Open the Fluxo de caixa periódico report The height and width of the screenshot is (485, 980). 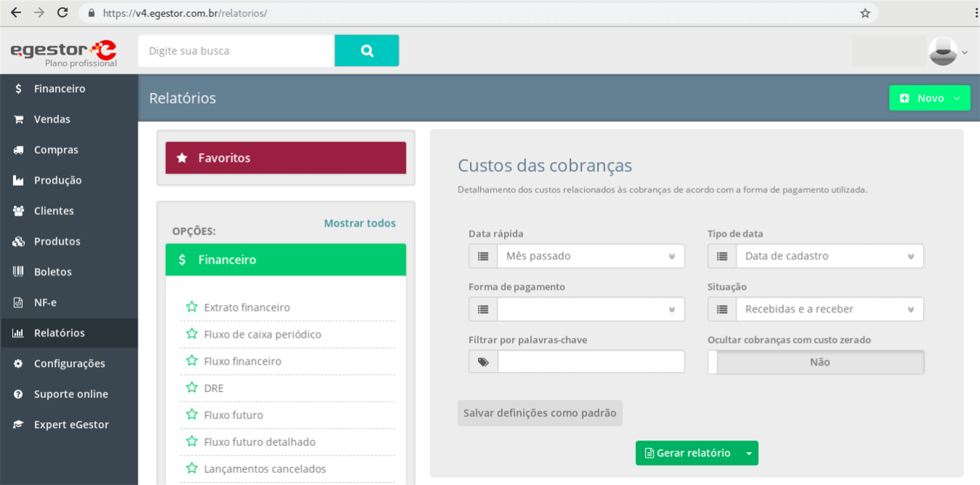click(x=262, y=334)
